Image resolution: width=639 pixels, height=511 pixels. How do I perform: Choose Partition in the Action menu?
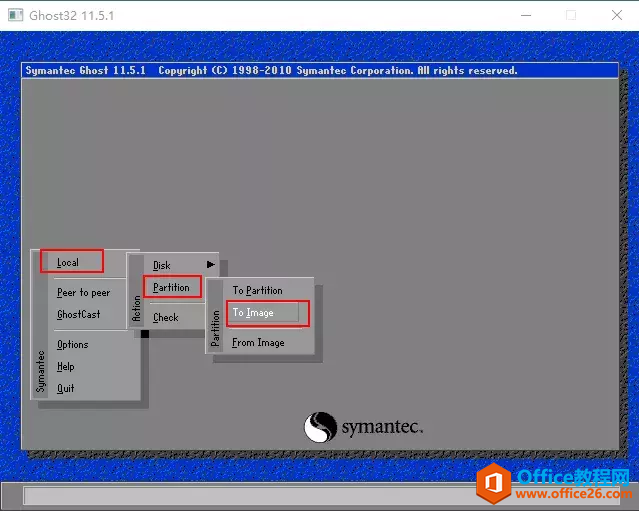[x=171, y=287]
